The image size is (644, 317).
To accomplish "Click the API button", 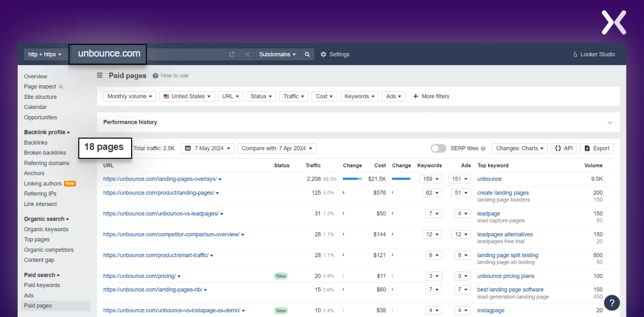I will (564, 148).
